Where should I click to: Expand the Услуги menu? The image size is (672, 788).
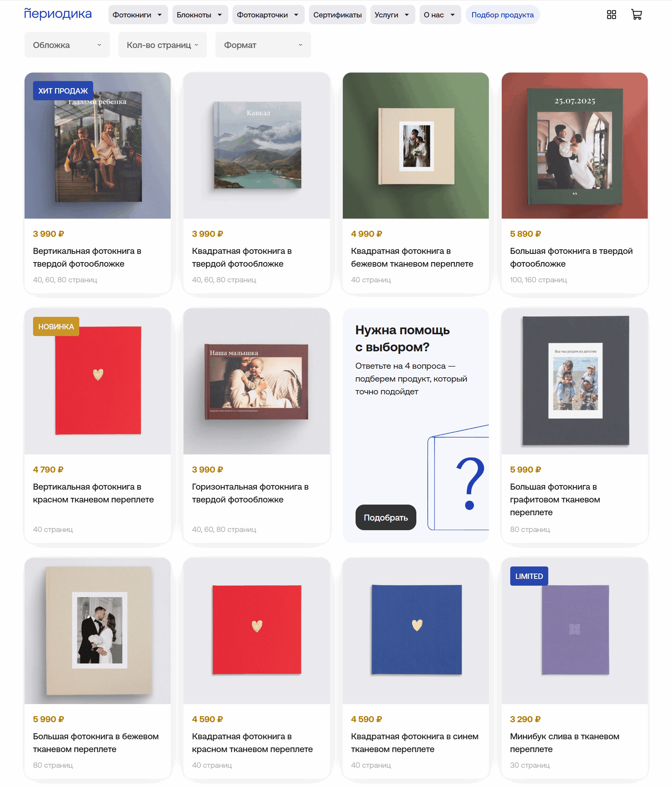tap(392, 15)
